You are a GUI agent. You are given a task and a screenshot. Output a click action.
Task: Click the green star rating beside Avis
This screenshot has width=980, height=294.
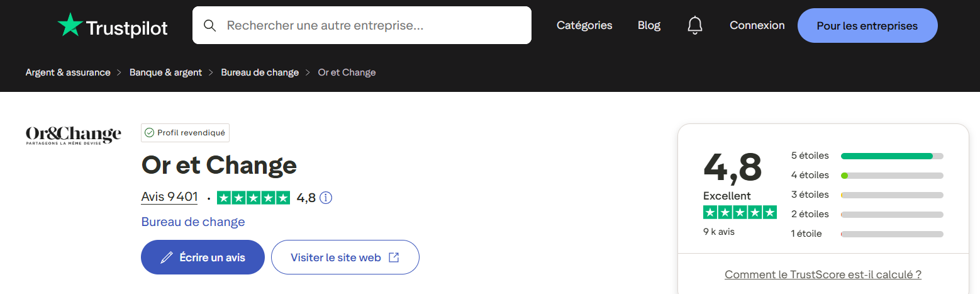tap(253, 198)
